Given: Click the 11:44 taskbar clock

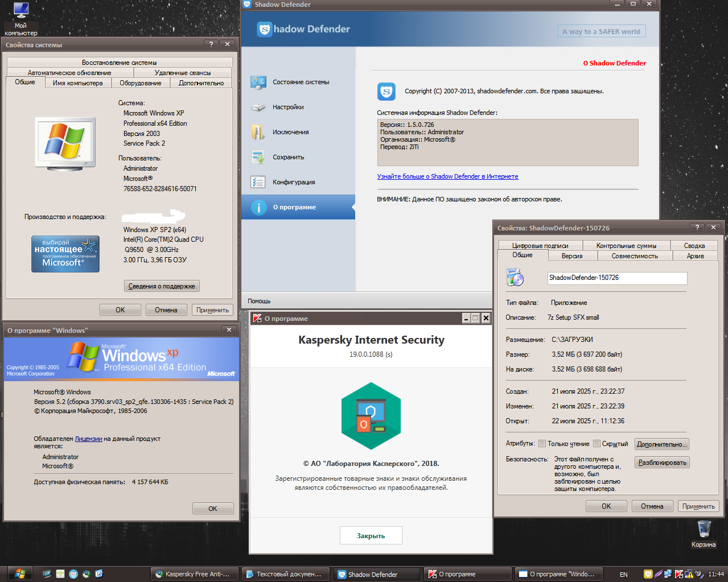Looking at the screenshot, I should point(716,574).
